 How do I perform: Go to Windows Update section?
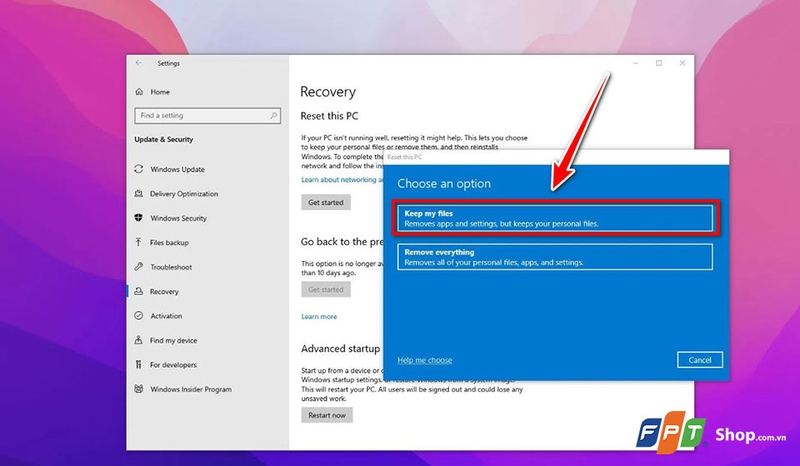pos(177,169)
